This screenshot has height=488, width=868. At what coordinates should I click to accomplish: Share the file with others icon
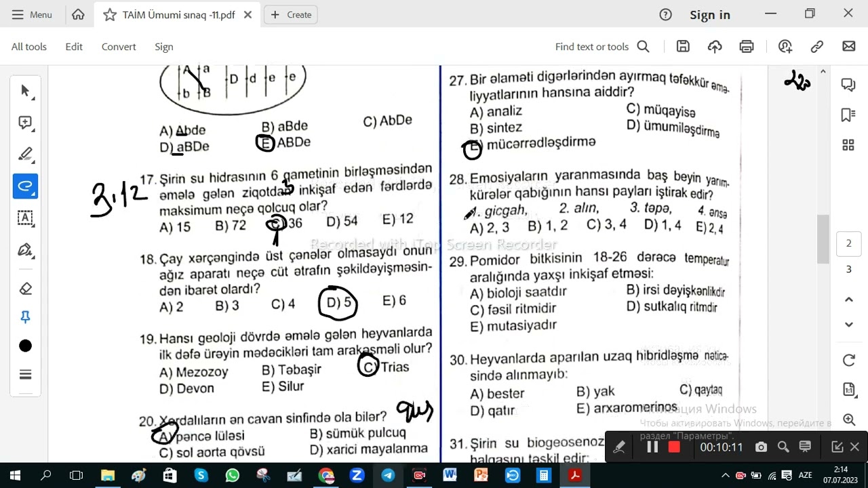pyautogui.click(x=785, y=46)
